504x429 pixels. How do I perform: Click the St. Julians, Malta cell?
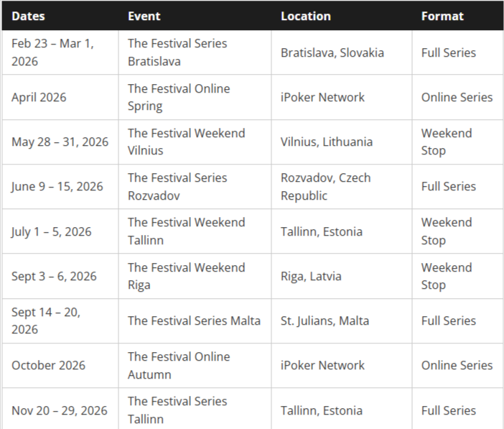pos(325,320)
